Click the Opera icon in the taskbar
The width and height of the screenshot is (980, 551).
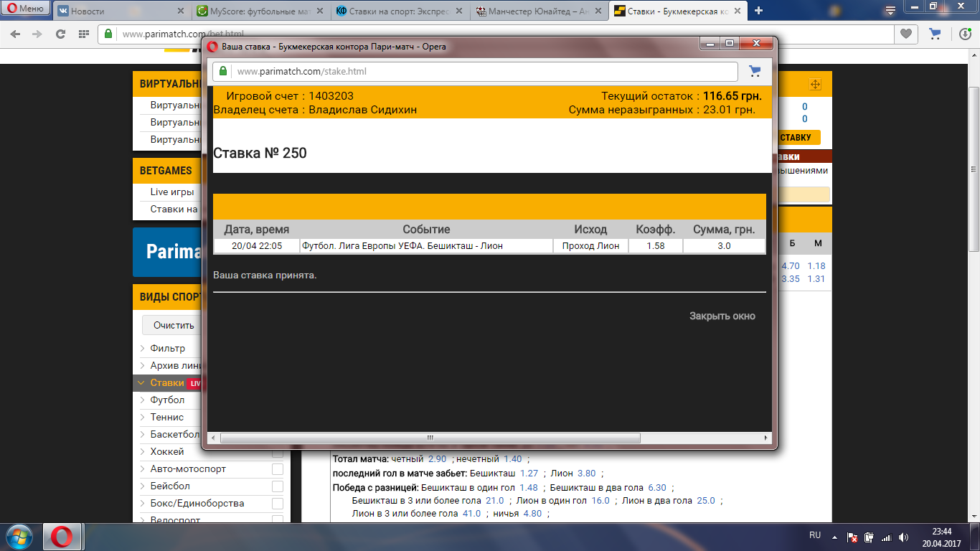[x=62, y=537]
